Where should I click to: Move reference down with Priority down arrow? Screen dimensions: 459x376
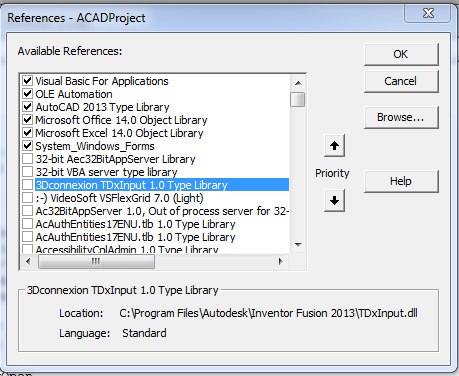pyautogui.click(x=334, y=200)
